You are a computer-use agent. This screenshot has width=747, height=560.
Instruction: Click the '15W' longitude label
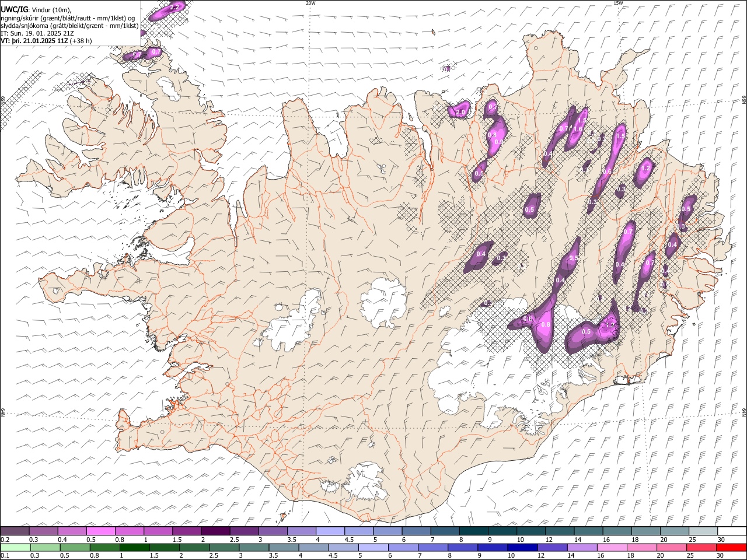[617, 3]
